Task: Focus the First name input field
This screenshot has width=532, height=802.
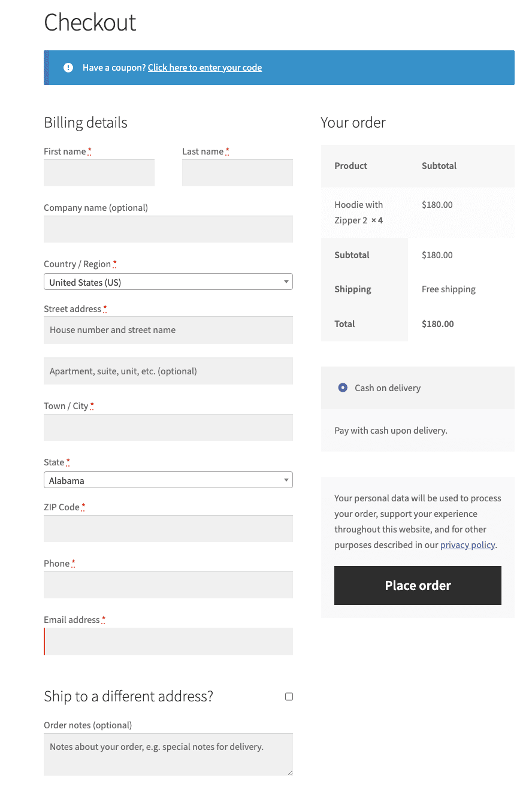Action: click(x=99, y=172)
